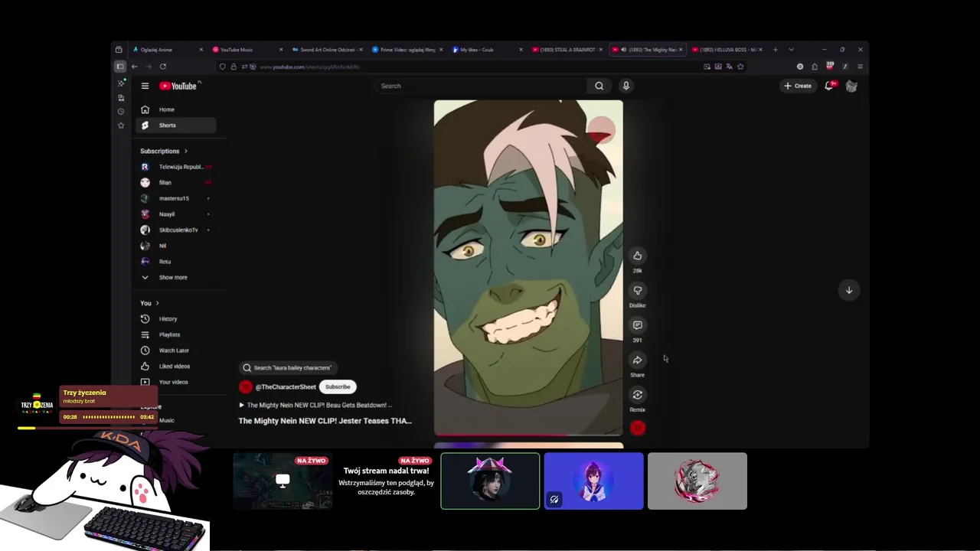Open the account avatar menu

point(851,86)
